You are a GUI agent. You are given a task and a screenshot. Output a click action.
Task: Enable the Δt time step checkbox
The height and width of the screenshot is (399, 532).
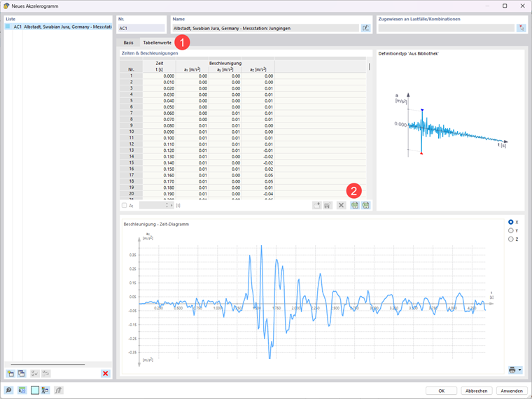pos(124,205)
